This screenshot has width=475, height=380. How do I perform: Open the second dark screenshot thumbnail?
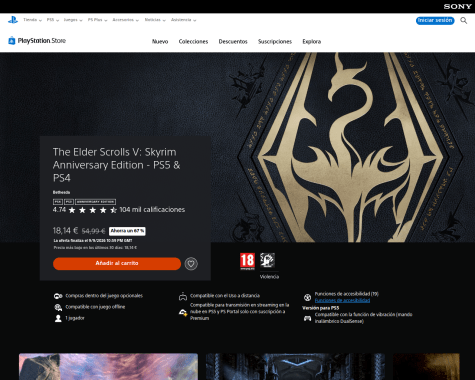[x=295, y=367]
